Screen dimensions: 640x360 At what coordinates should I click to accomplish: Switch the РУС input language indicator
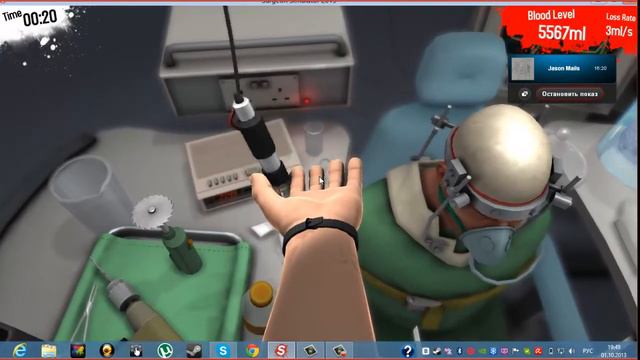point(587,351)
